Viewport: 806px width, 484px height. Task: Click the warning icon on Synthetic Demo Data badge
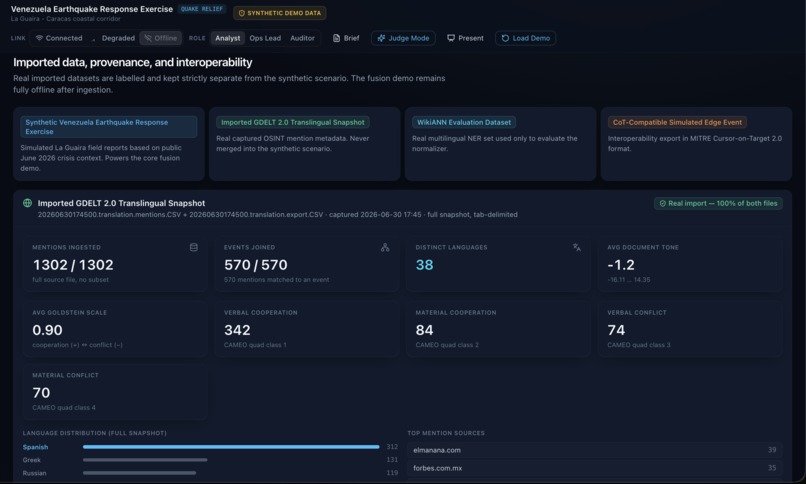click(242, 13)
